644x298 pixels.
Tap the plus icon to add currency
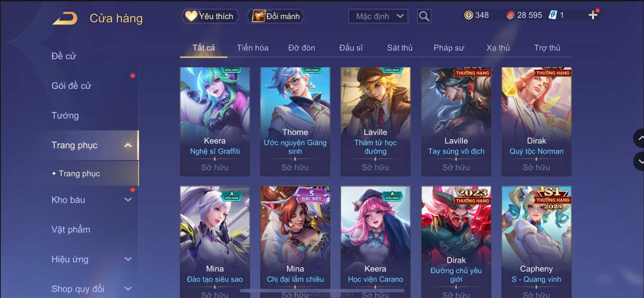pyautogui.click(x=593, y=15)
